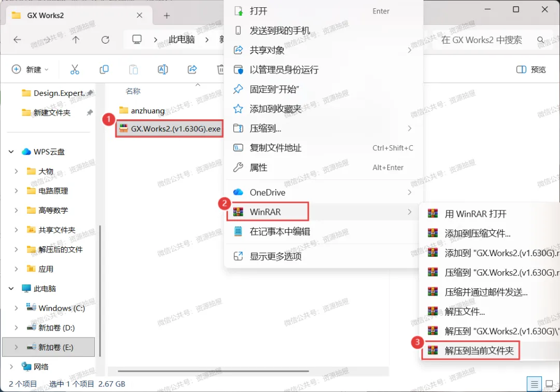The image size is (560, 392).
Task: Expand the chevron after 此电脑 in address bar
Action: pyautogui.click(x=207, y=39)
